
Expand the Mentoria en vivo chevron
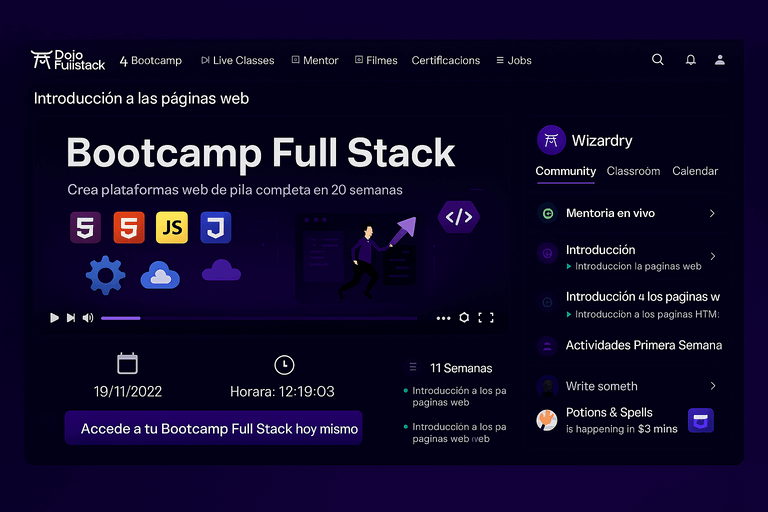tap(712, 213)
